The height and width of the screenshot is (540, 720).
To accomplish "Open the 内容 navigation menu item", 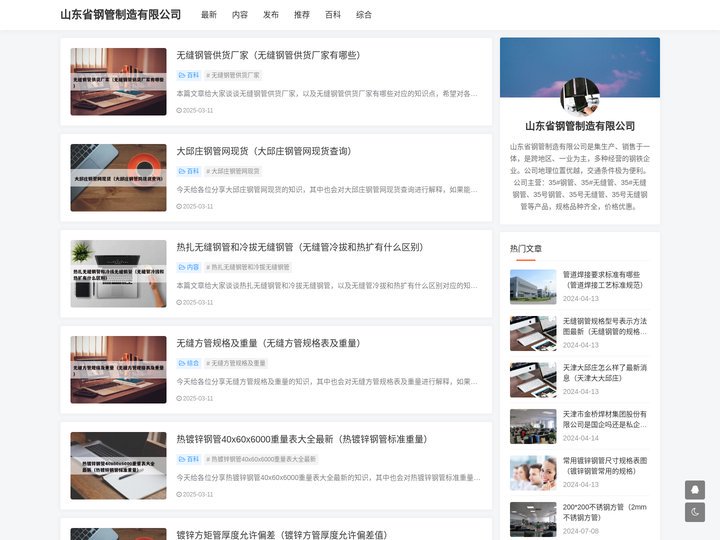I will coord(240,15).
